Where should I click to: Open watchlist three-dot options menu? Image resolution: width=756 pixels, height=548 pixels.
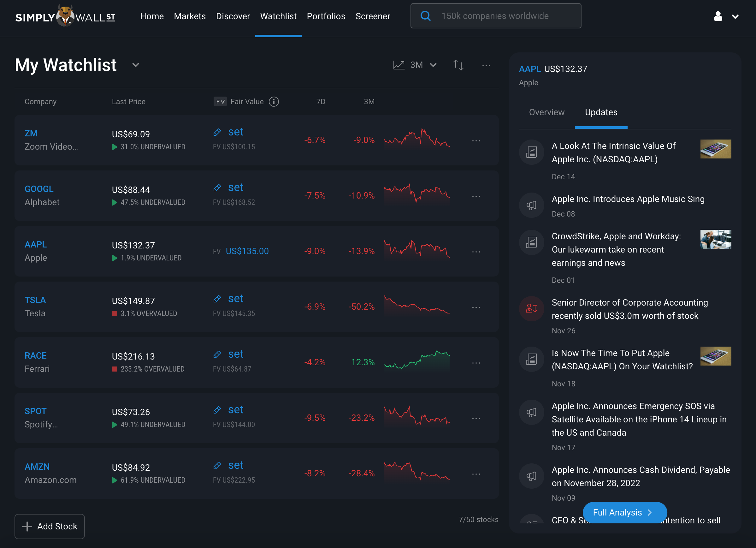486,66
